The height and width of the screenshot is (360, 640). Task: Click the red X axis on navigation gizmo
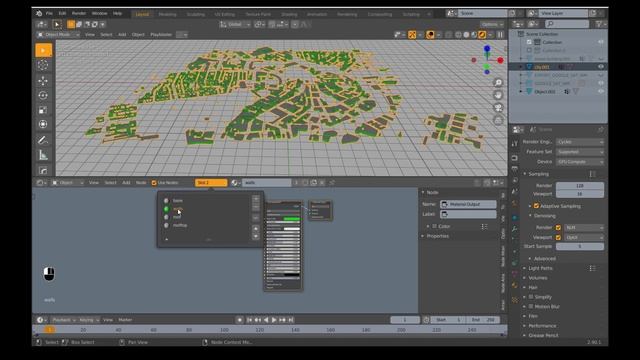(500, 60)
